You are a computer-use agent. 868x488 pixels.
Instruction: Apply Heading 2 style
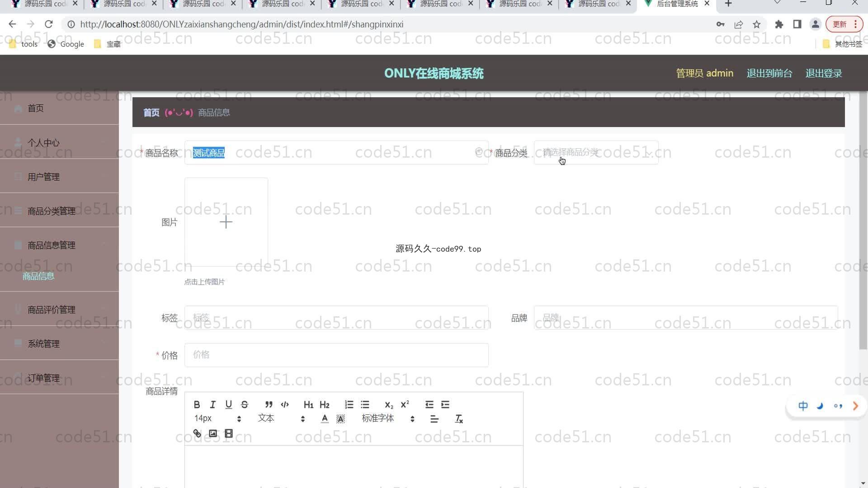point(325,404)
